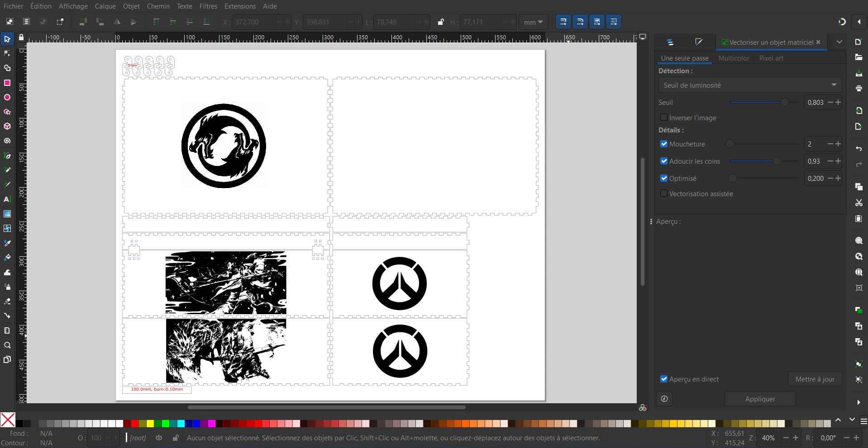This screenshot has height=448, width=868.
Task: Expand the commands bar overflow arrow
Action: pyautogui.click(x=858, y=402)
